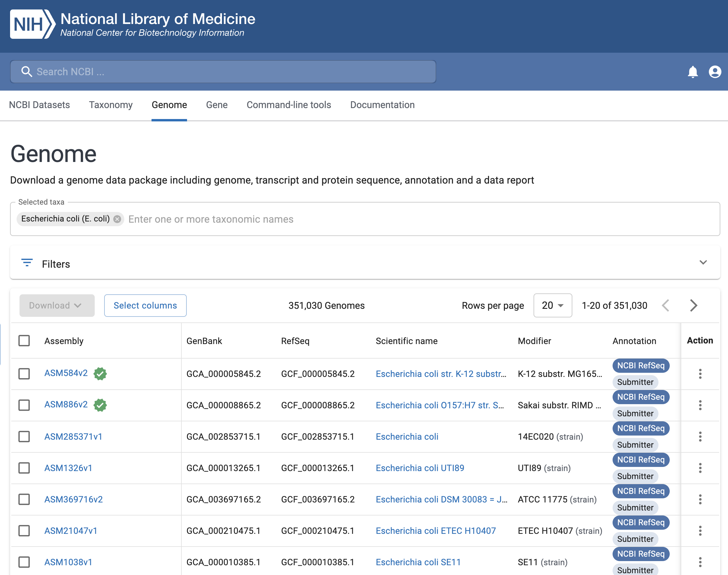Click GCA_000005845.2 GenBank cell
Viewport: 728px width, 575px height.
pyautogui.click(x=223, y=374)
